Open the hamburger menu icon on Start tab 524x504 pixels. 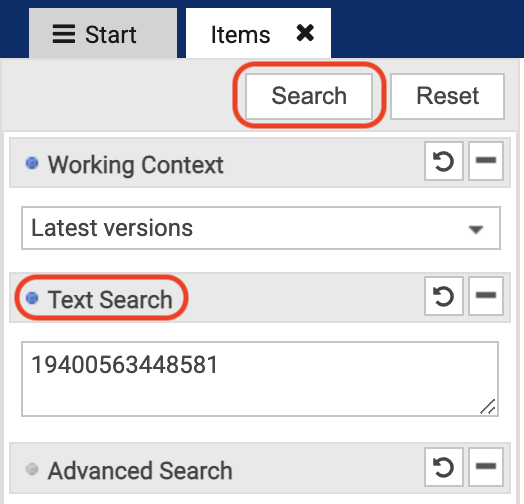tap(63, 34)
